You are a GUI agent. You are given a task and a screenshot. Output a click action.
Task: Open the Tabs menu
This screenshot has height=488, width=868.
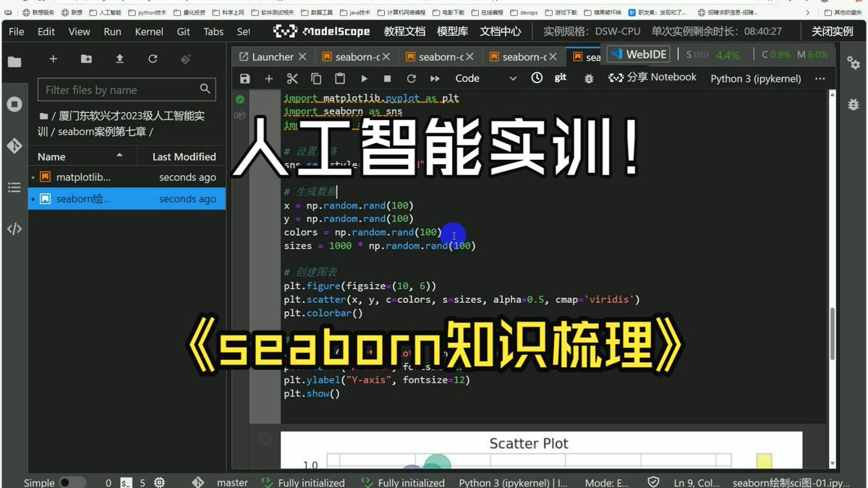click(x=213, y=32)
